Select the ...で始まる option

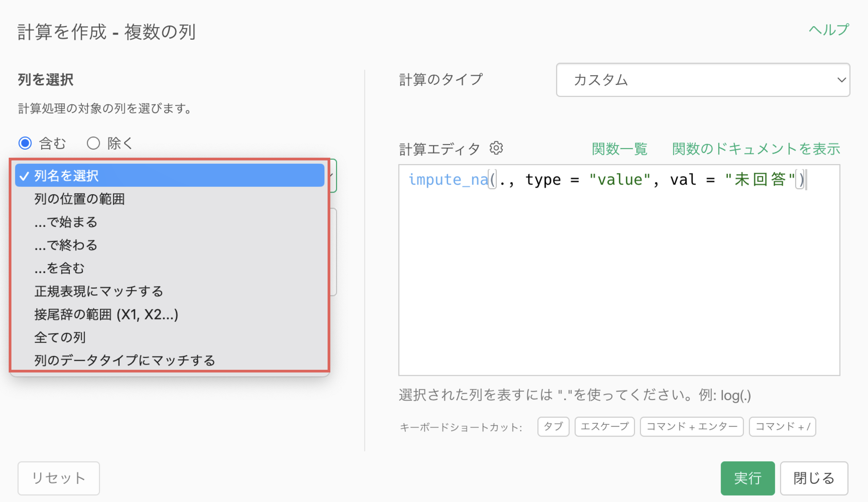66,222
